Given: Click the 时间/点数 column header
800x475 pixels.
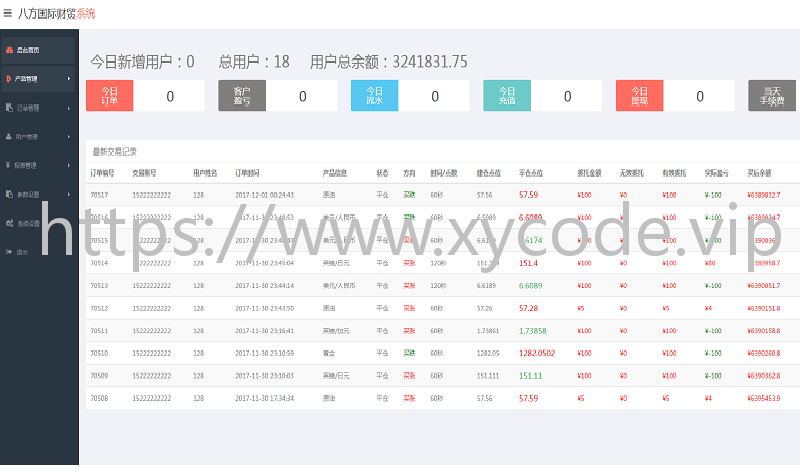Looking at the screenshot, I should coord(444,173).
